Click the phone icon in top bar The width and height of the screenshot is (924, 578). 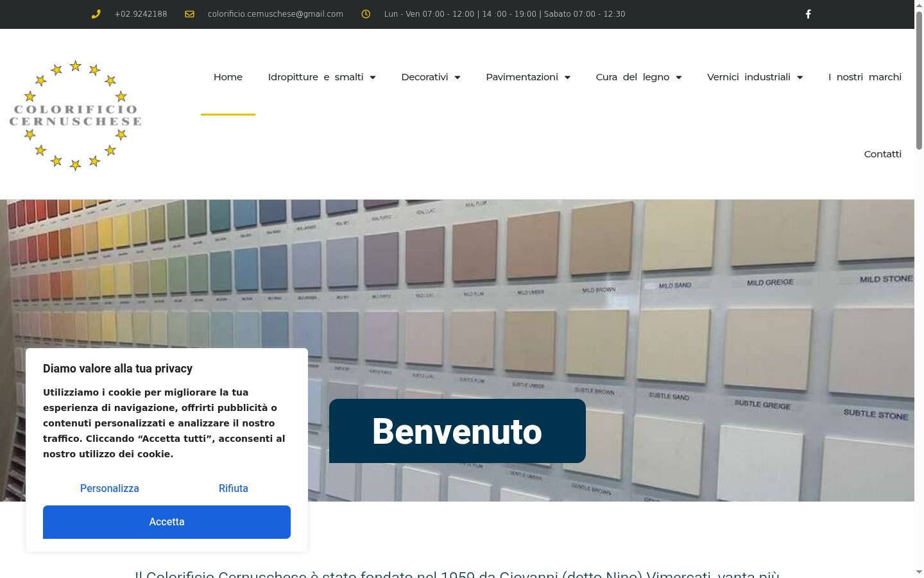96,14
